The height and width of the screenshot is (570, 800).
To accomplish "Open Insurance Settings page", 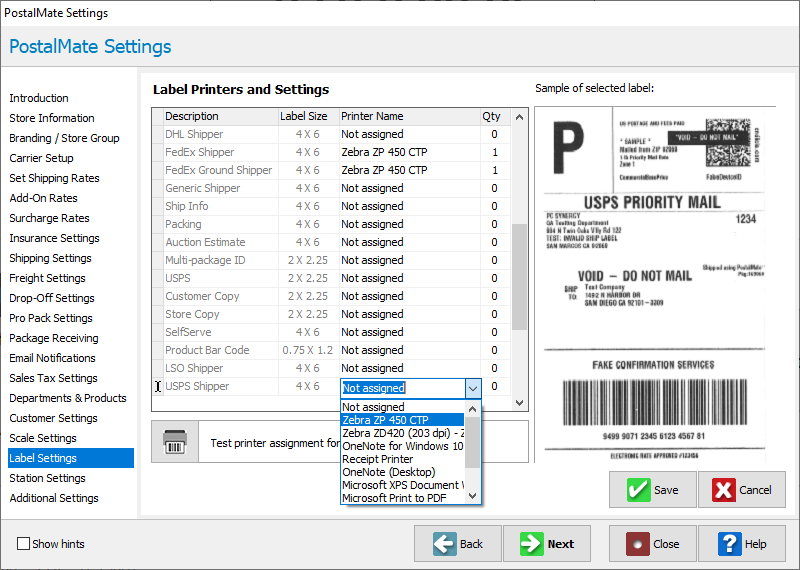I will point(54,238).
